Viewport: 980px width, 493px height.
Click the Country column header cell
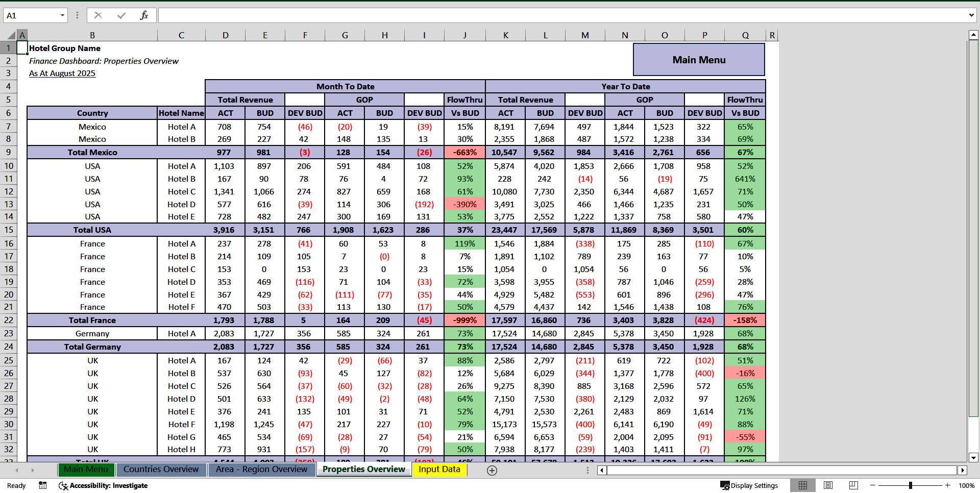[x=92, y=113]
